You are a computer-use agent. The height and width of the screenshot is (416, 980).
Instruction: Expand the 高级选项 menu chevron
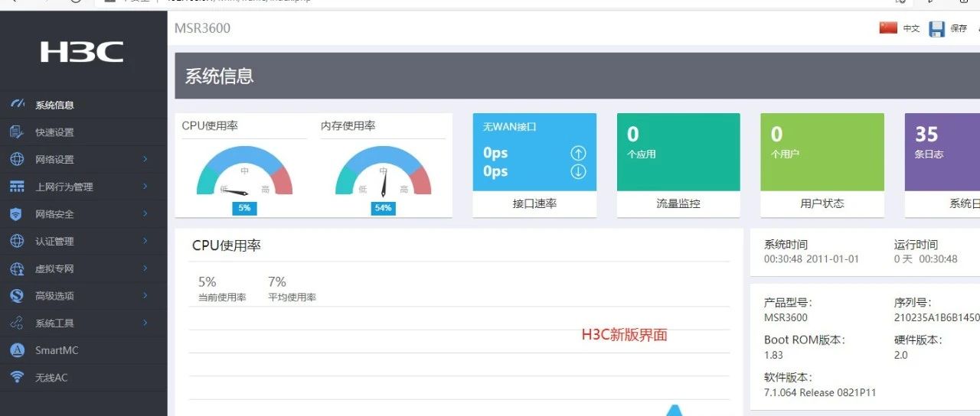(x=145, y=296)
